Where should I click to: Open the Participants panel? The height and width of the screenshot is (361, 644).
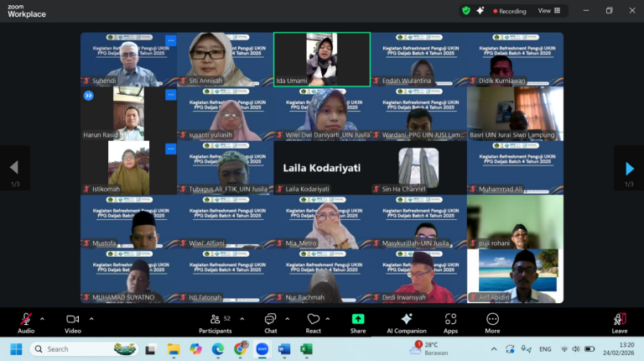pyautogui.click(x=215, y=322)
